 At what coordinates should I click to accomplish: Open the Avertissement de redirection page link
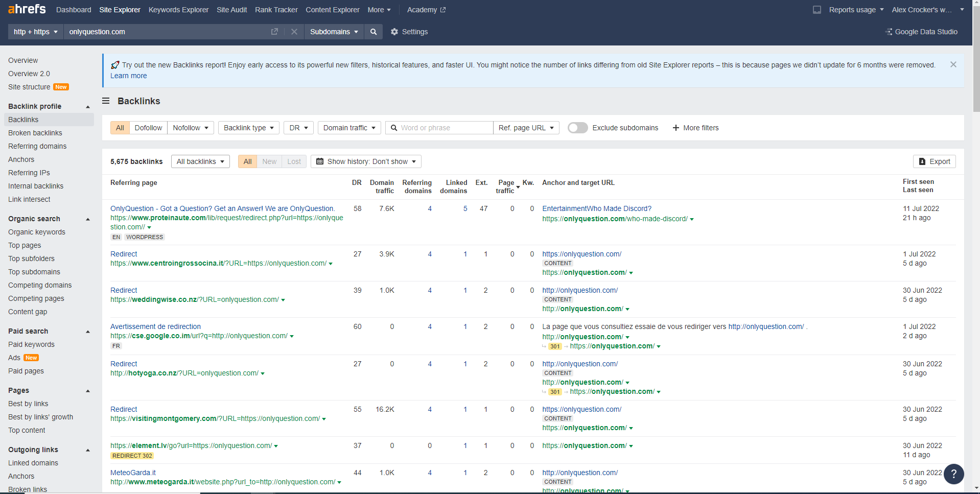(155, 326)
